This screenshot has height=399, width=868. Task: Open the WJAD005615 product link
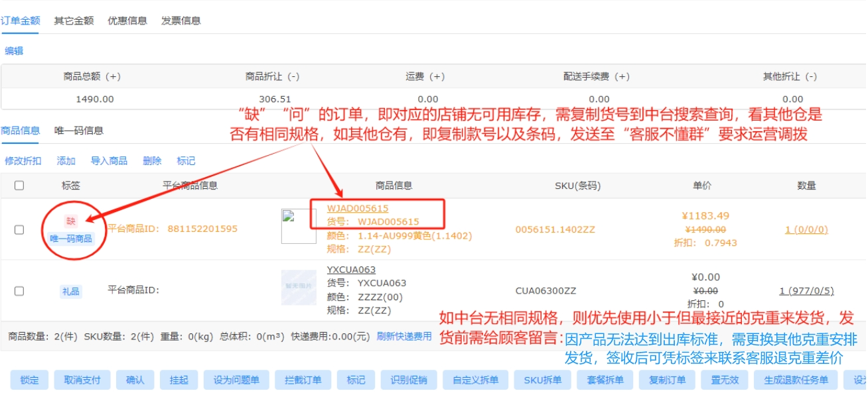358,208
